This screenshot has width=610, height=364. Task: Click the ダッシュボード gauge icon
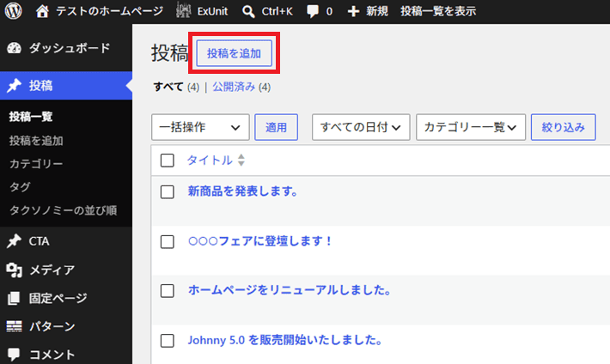click(x=14, y=48)
